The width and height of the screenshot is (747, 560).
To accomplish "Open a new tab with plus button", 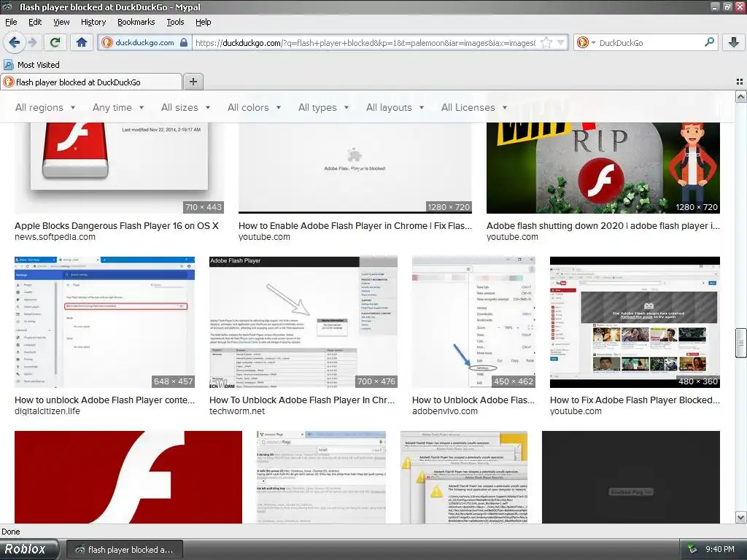I will click(x=193, y=82).
